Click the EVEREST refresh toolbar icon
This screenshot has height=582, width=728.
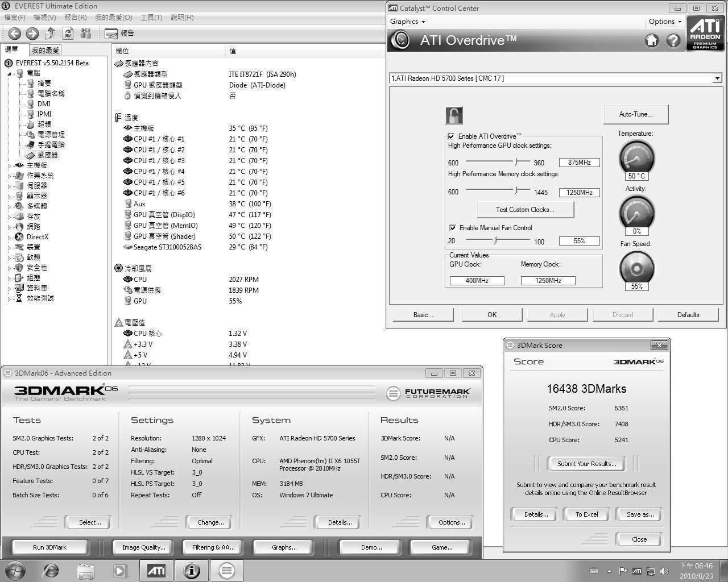pos(68,34)
